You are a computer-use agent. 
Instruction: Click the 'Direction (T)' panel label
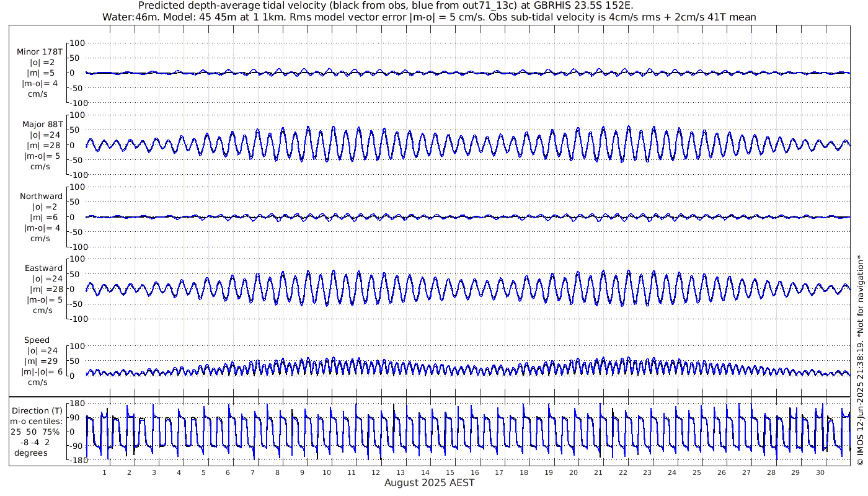(37, 410)
